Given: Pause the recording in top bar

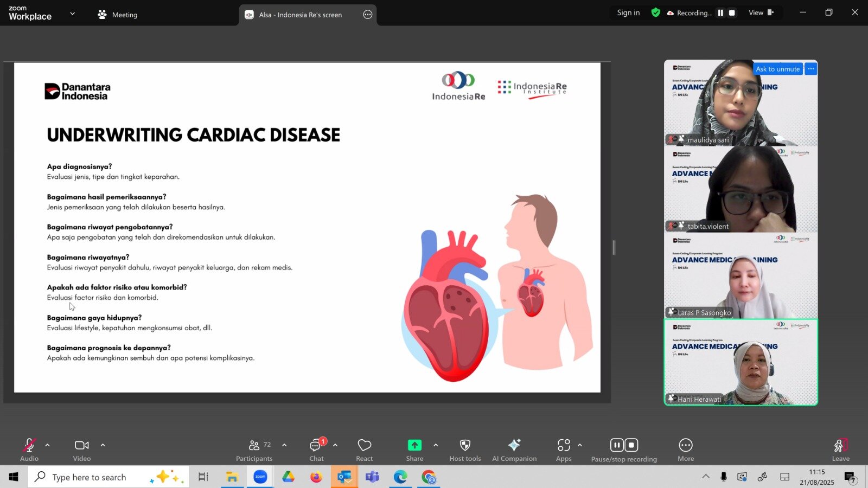Looking at the screenshot, I should click(720, 13).
